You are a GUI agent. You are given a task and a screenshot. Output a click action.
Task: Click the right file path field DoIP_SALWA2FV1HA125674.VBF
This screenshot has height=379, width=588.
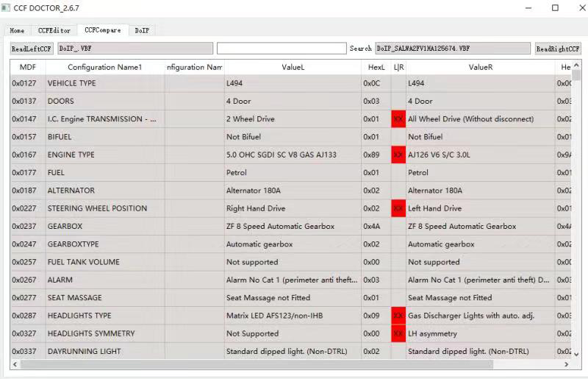[x=453, y=48]
